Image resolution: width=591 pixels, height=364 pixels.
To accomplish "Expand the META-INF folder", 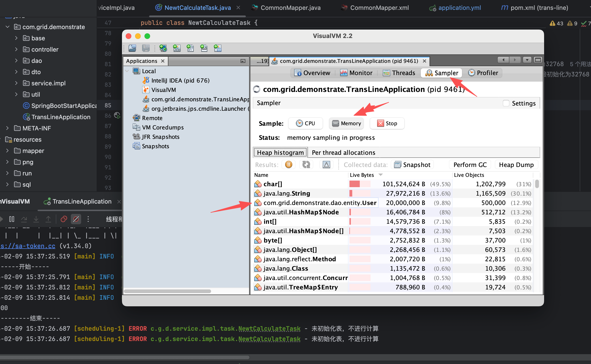I will tap(7, 128).
